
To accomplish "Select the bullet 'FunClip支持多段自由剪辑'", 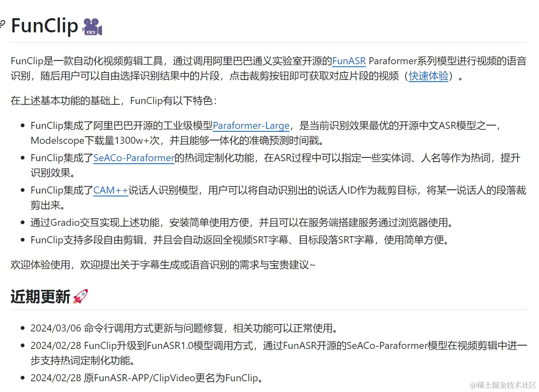I will [x=240, y=240].
